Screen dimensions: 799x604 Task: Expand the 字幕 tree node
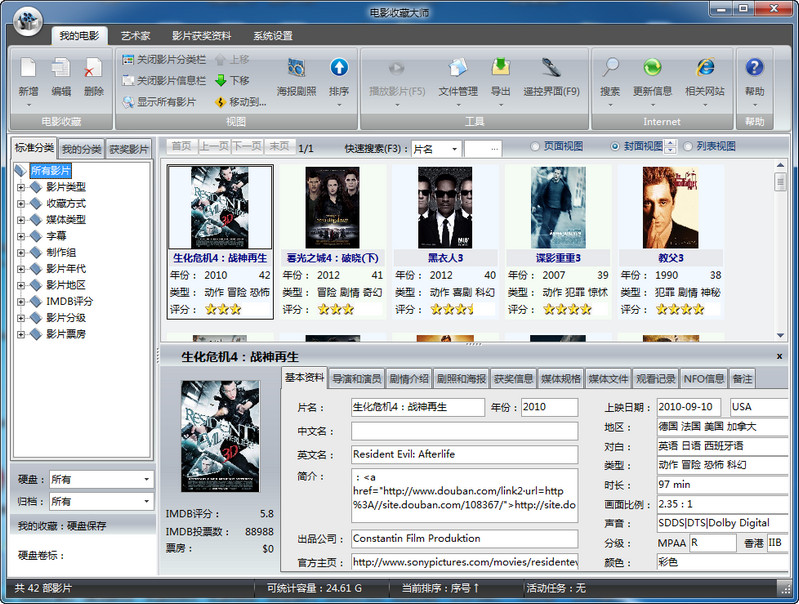21,236
